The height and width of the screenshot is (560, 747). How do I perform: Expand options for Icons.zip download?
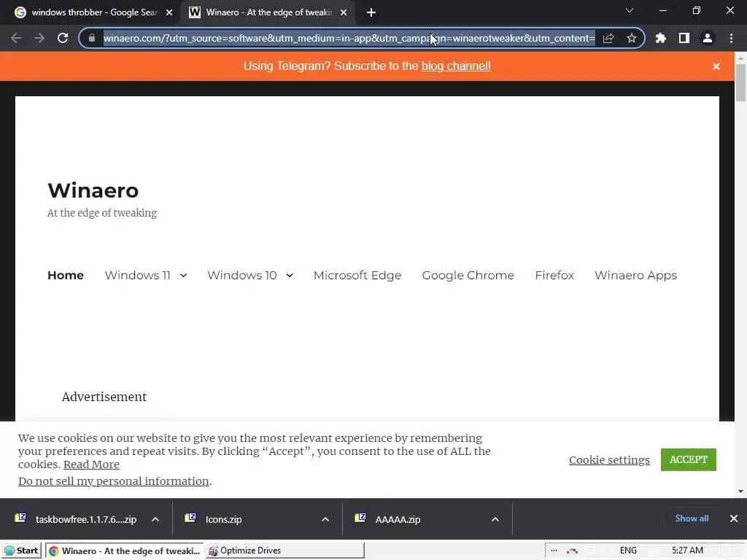click(325, 519)
